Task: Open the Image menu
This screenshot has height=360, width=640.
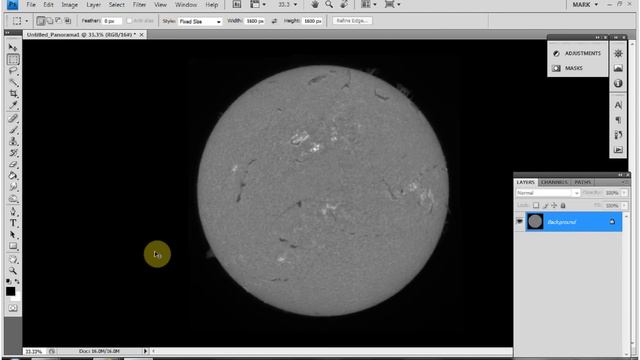Action: pos(69,5)
